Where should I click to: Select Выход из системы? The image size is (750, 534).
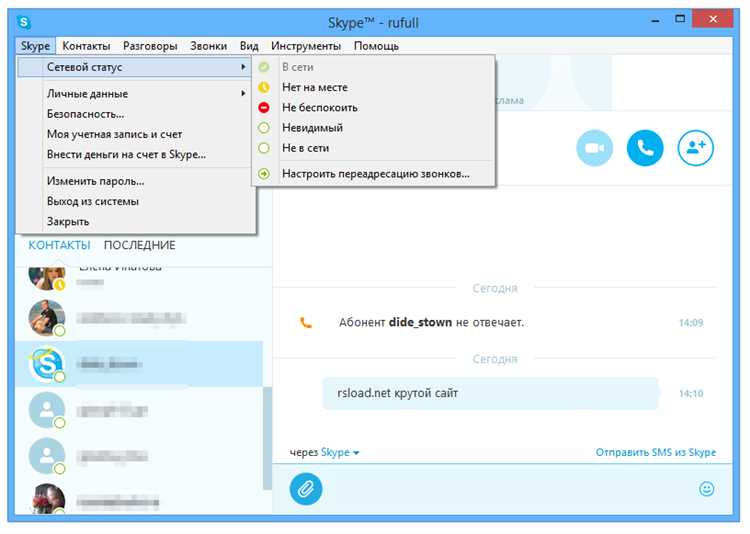click(x=134, y=201)
